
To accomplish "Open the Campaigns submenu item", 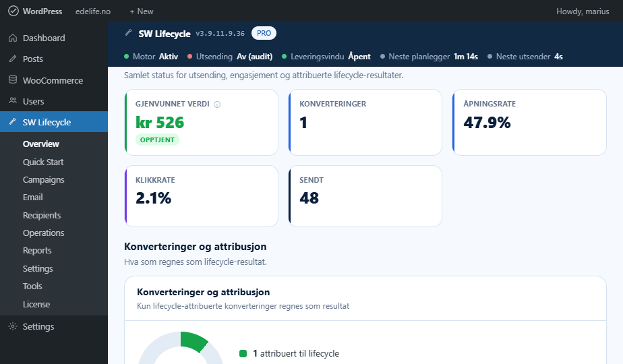I will click(x=43, y=179).
